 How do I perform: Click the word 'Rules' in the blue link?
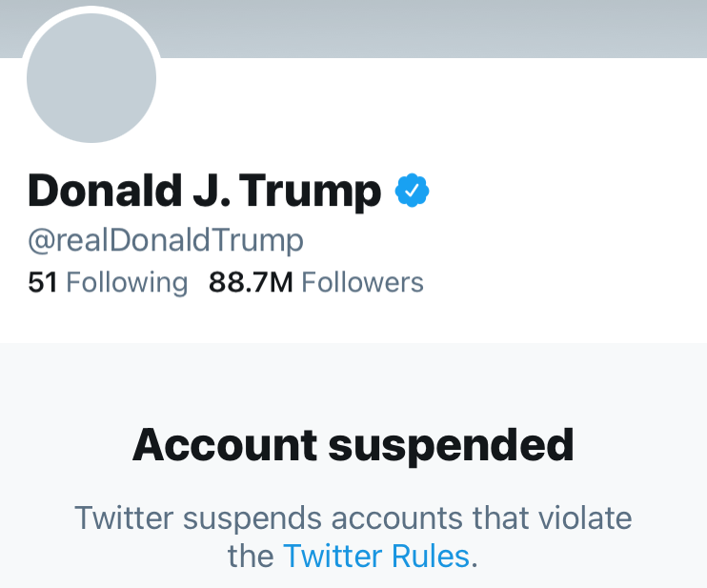[x=429, y=556]
